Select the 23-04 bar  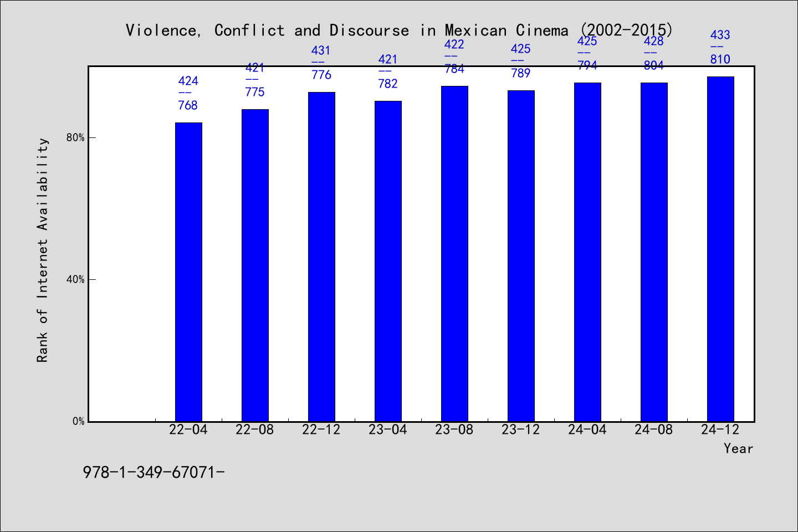pyautogui.click(x=388, y=261)
